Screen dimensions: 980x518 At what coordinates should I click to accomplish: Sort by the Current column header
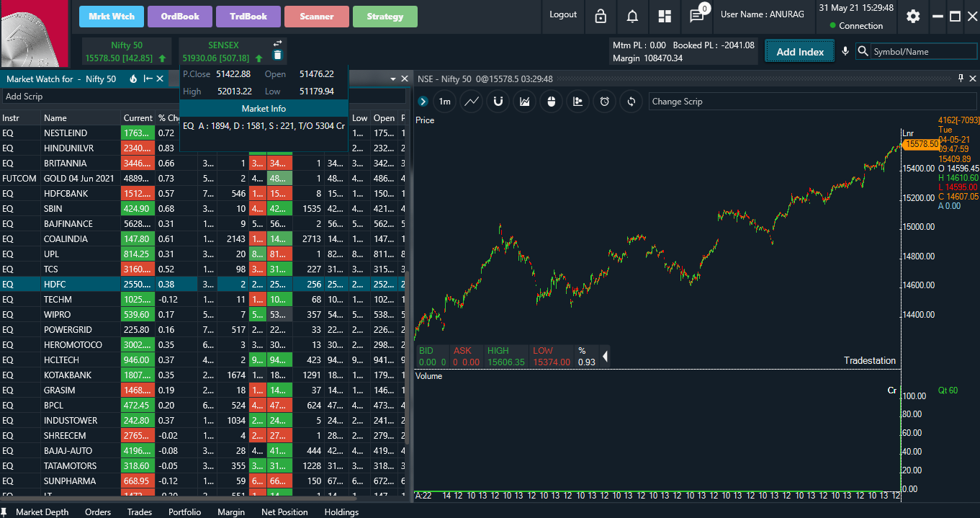coord(138,118)
